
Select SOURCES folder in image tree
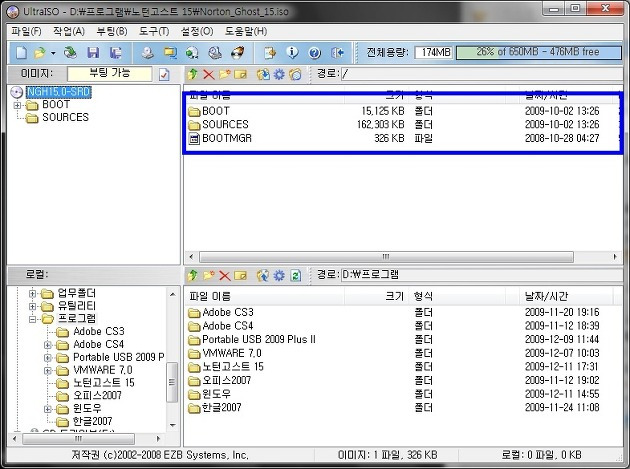pyautogui.click(x=65, y=117)
